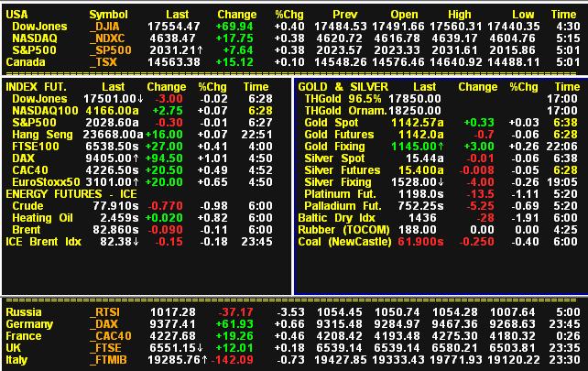Click the Symbol column header

108,15
